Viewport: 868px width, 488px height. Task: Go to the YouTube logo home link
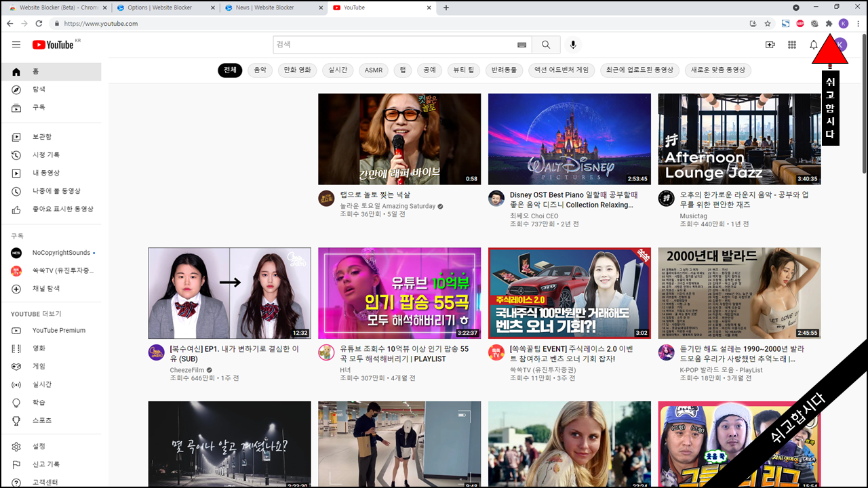(54, 45)
